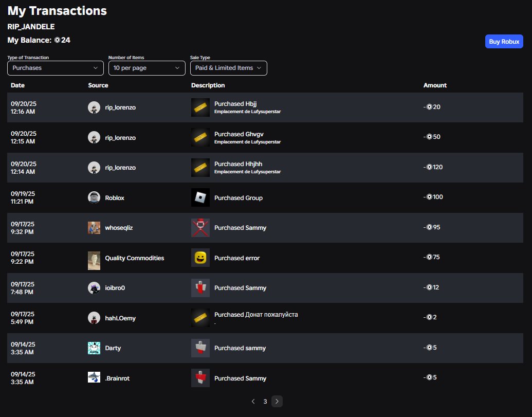Viewport: 532px width, 417px height.
Task: Click Darty group avatar
Action: click(x=94, y=348)
